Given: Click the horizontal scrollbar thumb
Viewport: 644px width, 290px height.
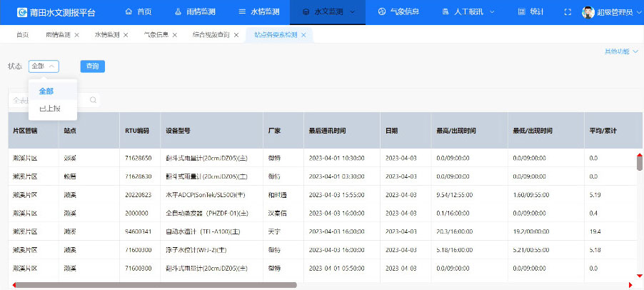Looking at the screenshot, I should click(156, 285).
